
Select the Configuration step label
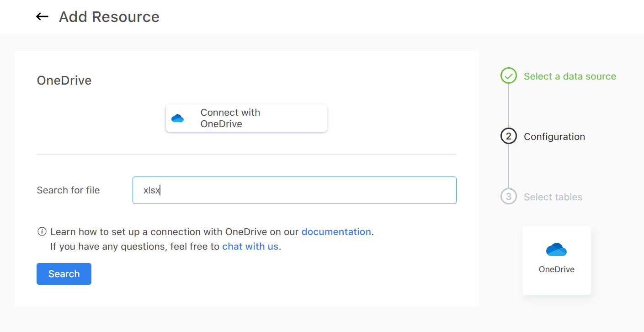(554, 137)
